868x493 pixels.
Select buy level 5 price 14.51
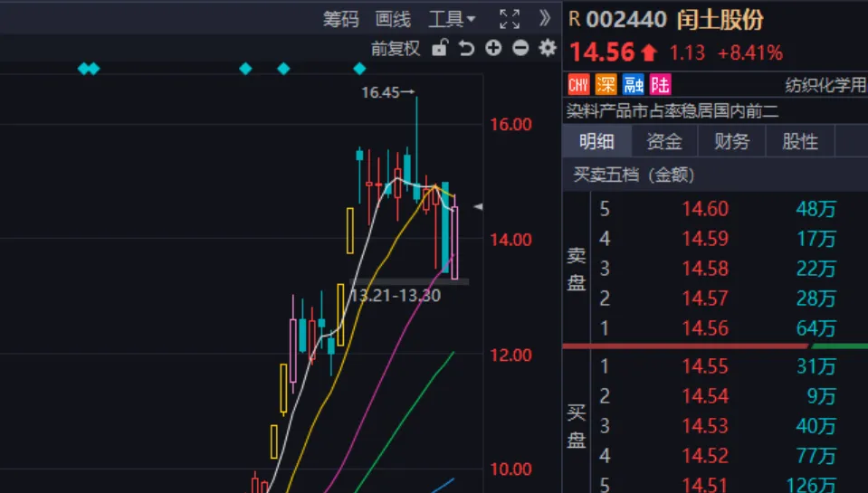705,485
